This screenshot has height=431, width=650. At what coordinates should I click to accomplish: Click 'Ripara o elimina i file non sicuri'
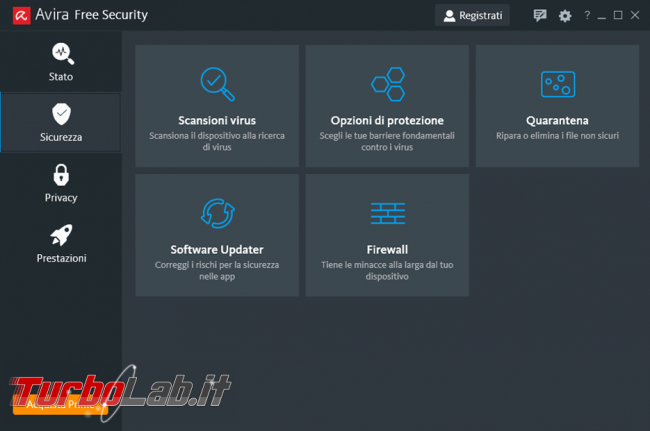(557, 136)
